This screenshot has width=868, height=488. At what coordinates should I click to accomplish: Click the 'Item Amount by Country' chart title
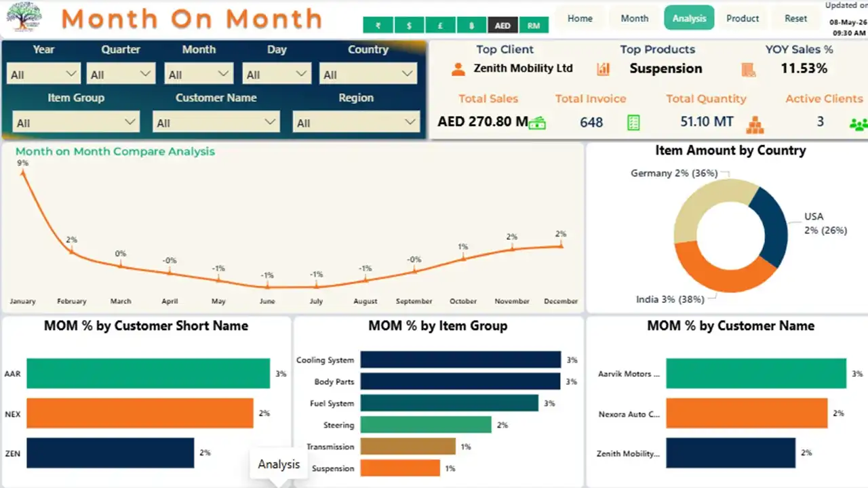pyautogui.click(x=730, y=150)
